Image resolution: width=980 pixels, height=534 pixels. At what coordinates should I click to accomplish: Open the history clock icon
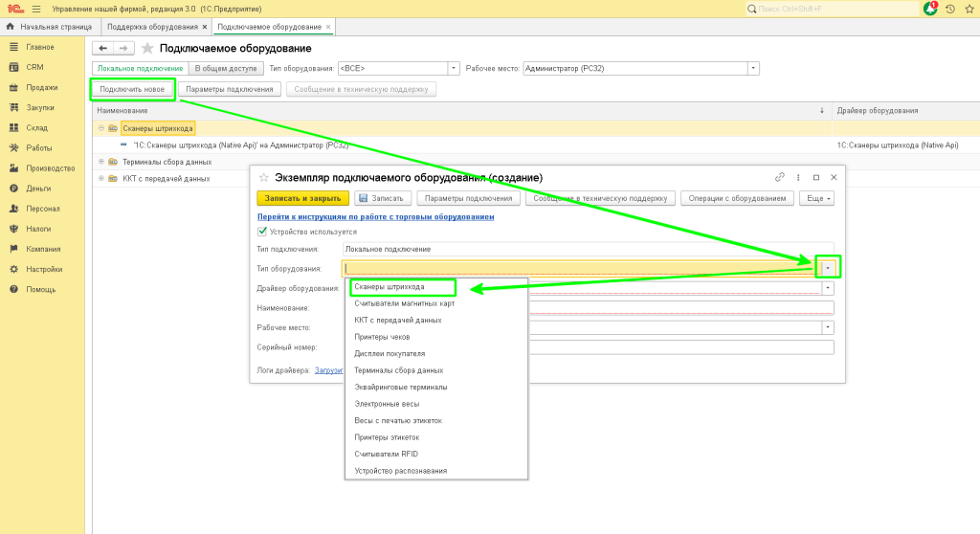click(x=950, y=9)
